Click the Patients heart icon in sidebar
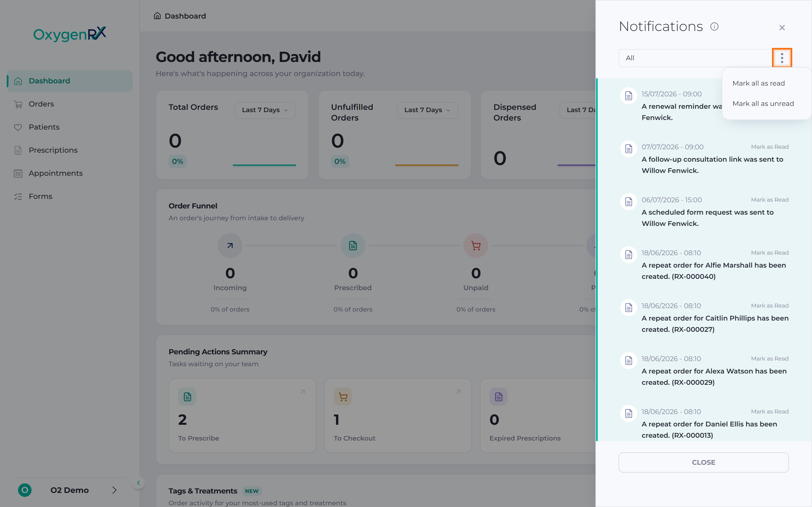812x507 pixels. (x=18, y=127)
